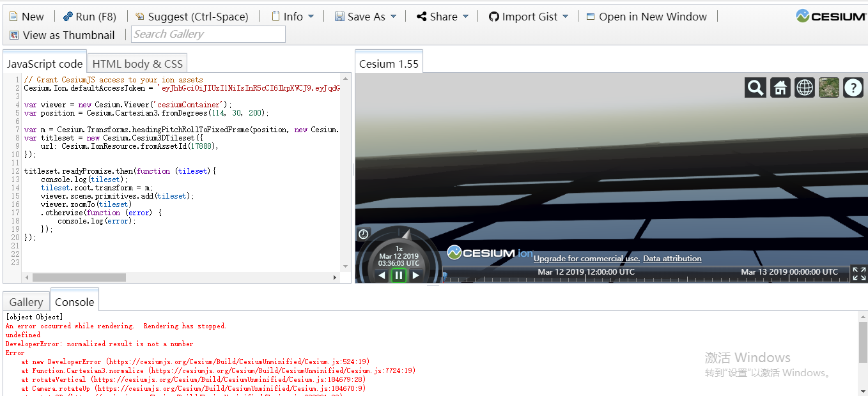Click the clock real-time icon
Viewport: 868px width, 396px height.
363,234
